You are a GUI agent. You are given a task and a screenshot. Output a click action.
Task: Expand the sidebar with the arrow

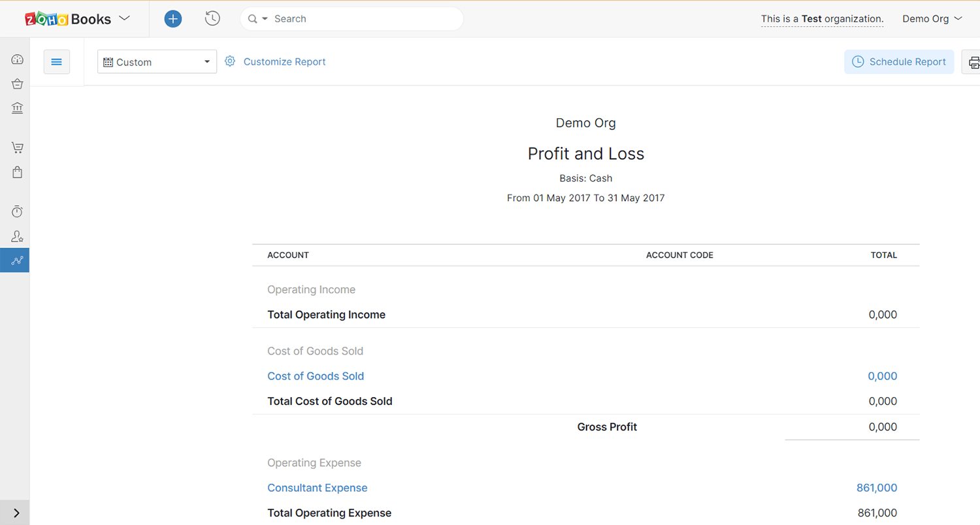point(16,513)
